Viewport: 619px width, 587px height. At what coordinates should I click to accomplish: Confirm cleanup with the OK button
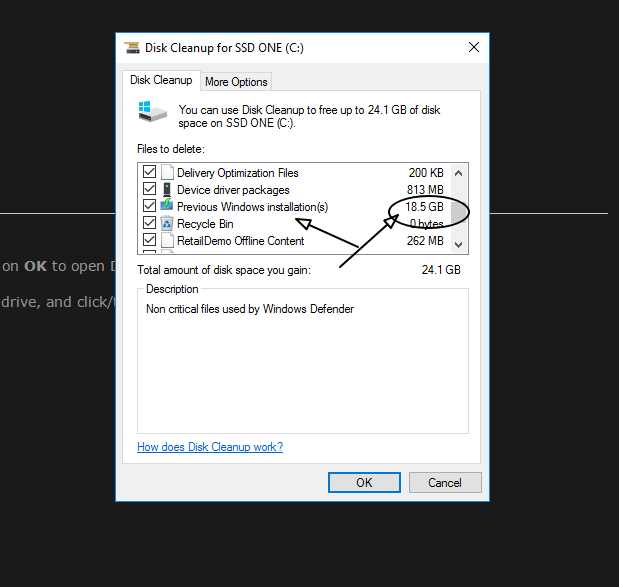364,482
